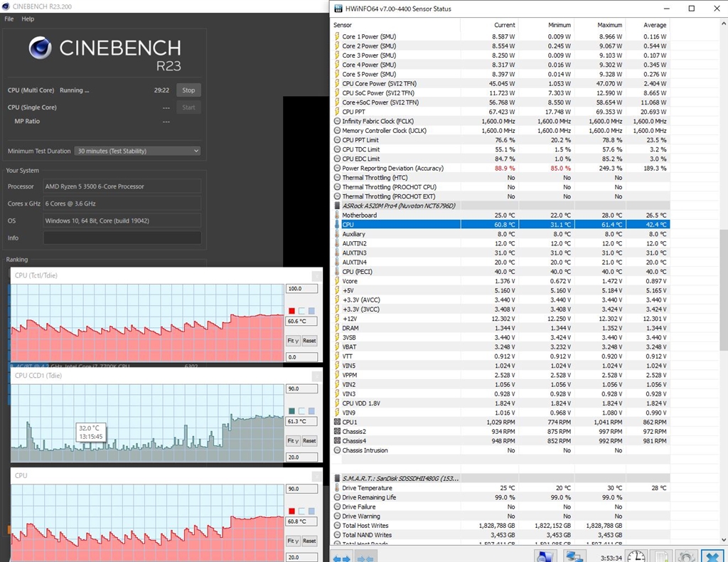Click the 0.0 minimum value field in Tctl/Tdie graph

[301, 357]
